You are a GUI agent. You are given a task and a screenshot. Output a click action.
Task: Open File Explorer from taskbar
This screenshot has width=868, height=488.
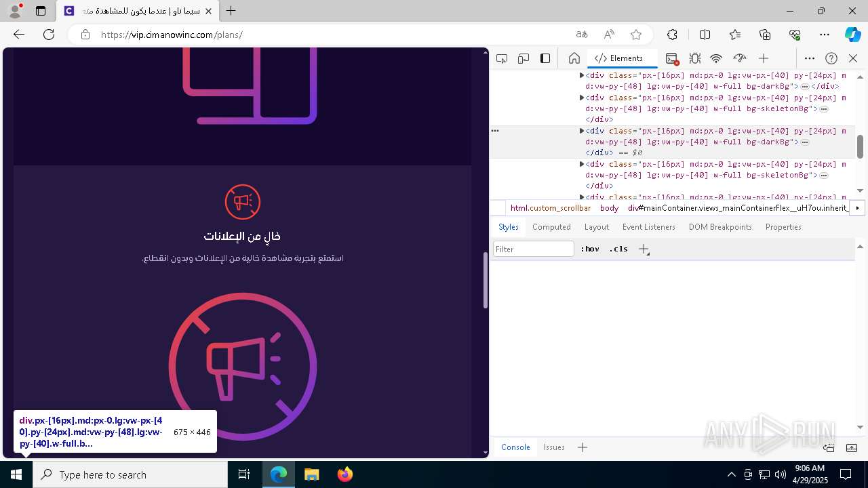coord(311,474)
